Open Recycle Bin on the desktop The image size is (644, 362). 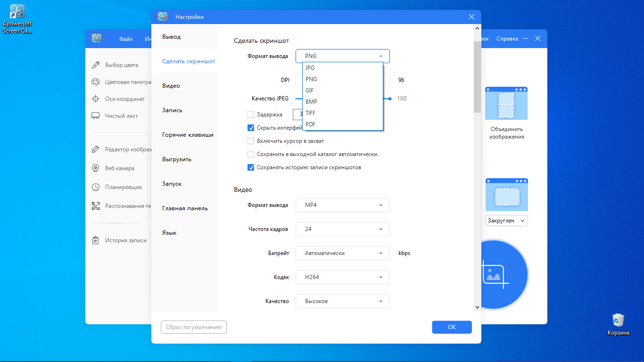point(618,321)
